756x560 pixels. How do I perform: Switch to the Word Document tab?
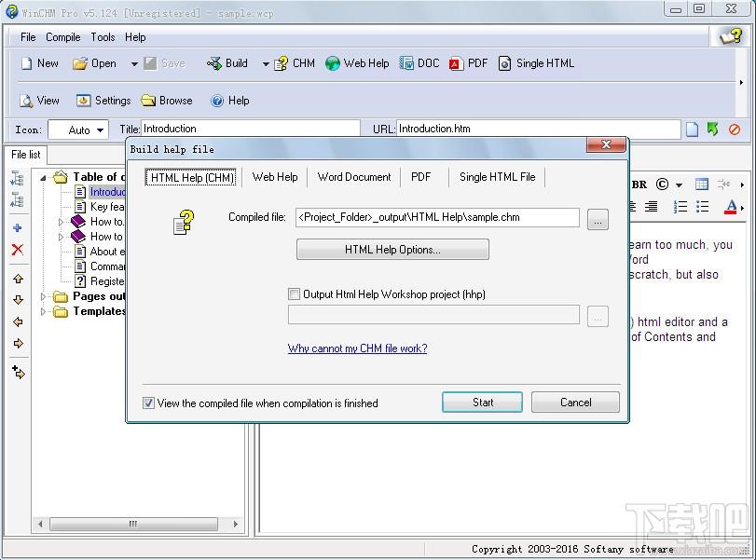(x=354, y=177)
